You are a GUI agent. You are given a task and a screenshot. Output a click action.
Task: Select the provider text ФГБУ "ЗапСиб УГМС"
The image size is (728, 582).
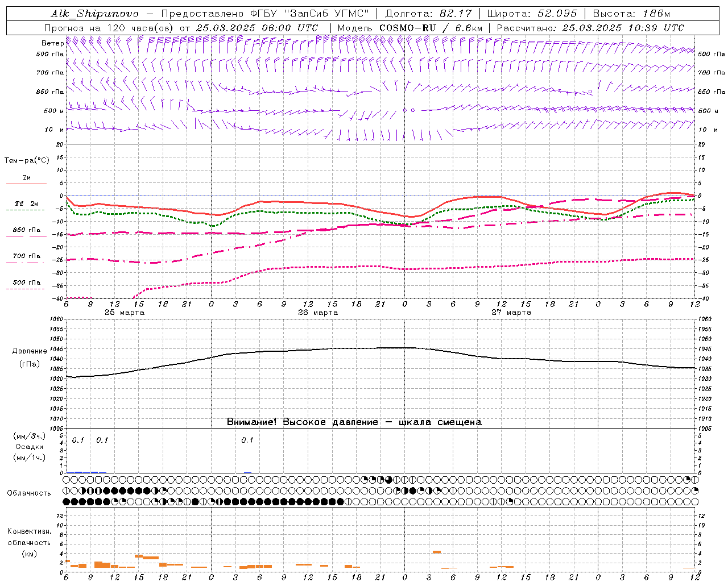click(309, 14)
